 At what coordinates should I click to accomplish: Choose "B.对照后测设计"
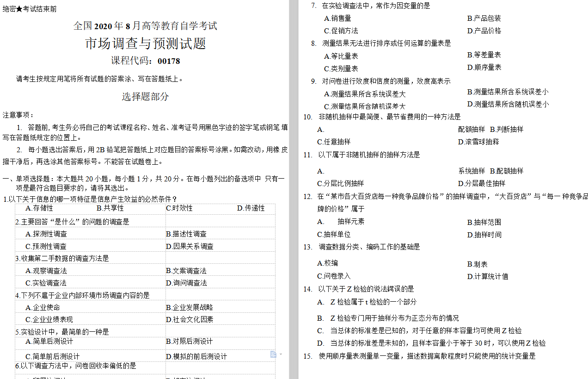[x=190, y=342]
